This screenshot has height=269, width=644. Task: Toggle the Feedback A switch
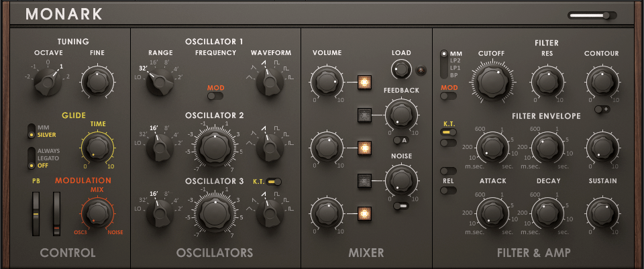point(401,140)
